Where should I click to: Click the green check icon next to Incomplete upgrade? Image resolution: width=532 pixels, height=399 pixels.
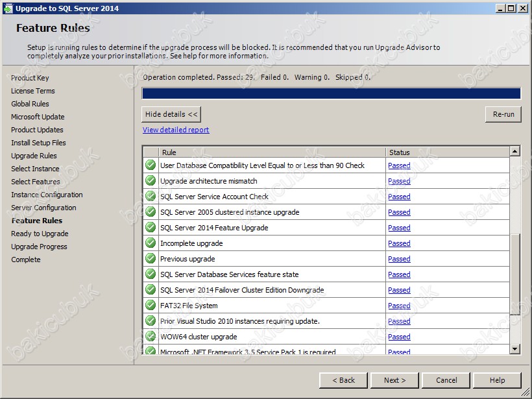click(151, 243)
